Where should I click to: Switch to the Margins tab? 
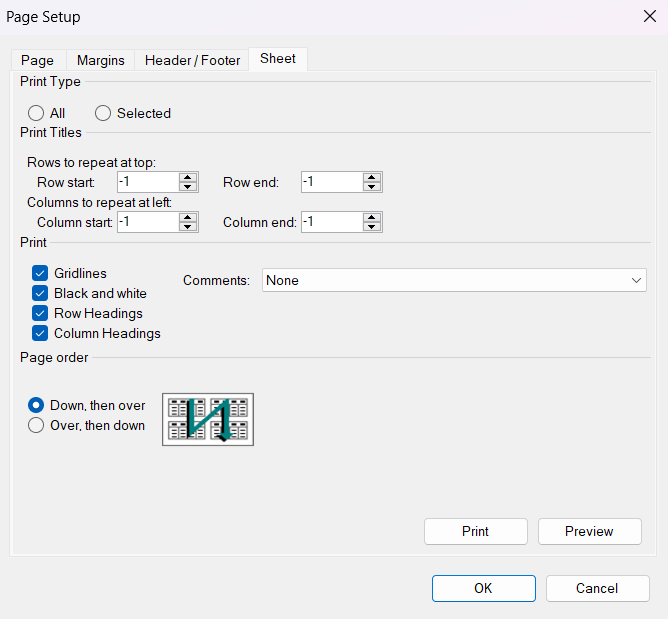point(101,60)
